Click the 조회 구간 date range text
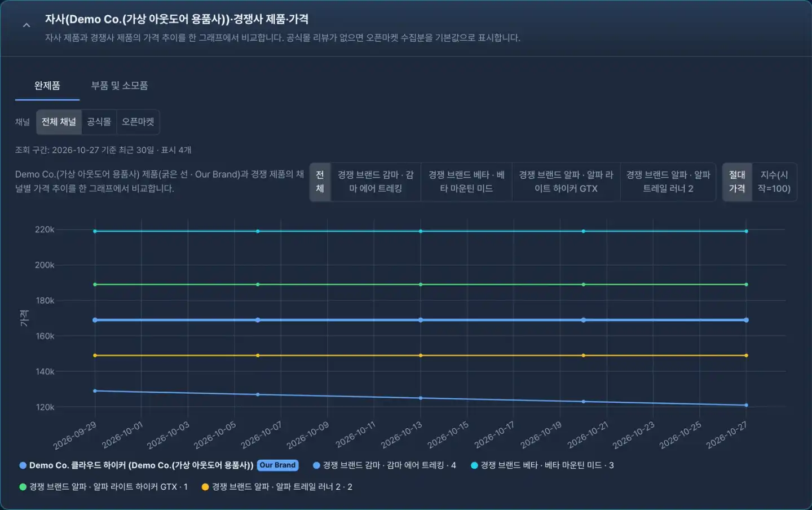Screen dimensions: 812x510 point(103,150)
